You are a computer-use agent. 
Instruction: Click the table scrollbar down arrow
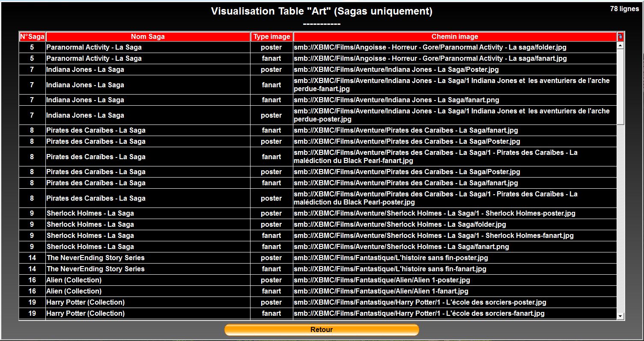[x=620, y=316]
